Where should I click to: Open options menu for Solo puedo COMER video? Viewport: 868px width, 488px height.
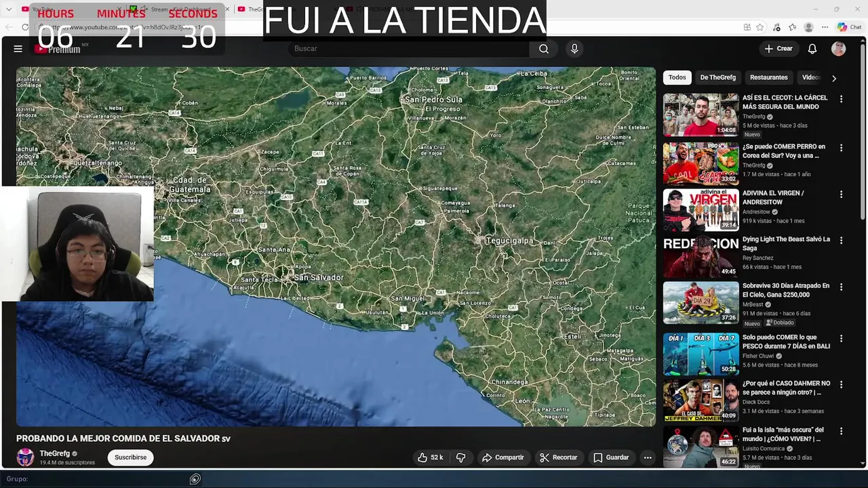coord(841,338)
